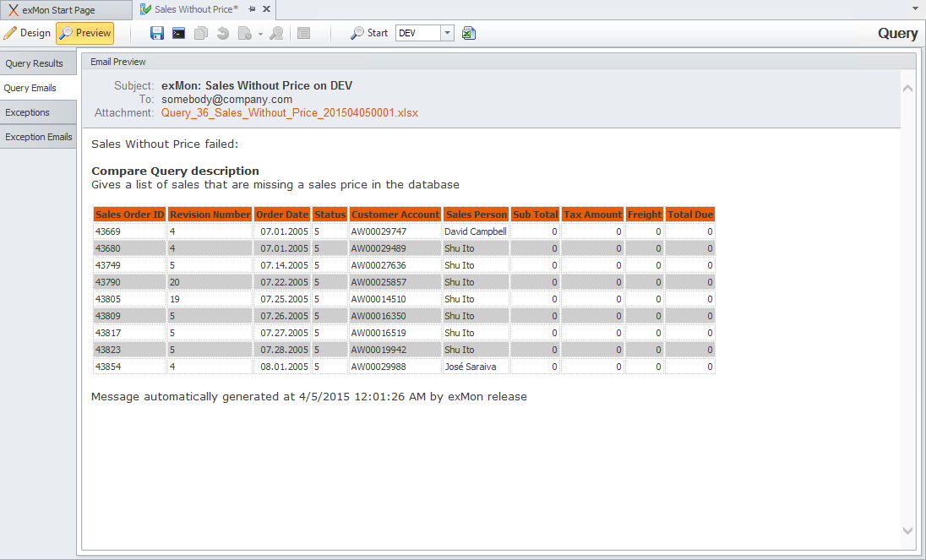926x560 pixels.
Task: Switch to the exMon Start Page tab
Action: pos(65,10)
